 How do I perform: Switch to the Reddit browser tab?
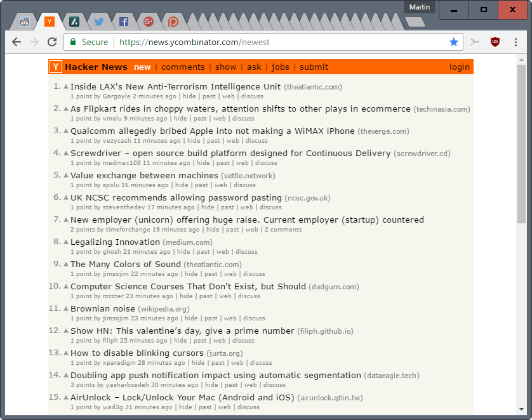point(24,22)
